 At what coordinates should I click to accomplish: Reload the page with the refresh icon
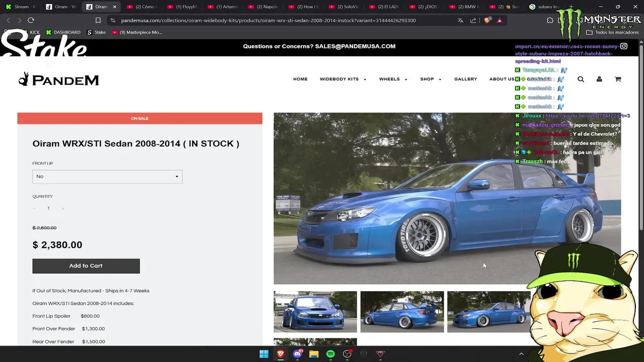point(31,20)
